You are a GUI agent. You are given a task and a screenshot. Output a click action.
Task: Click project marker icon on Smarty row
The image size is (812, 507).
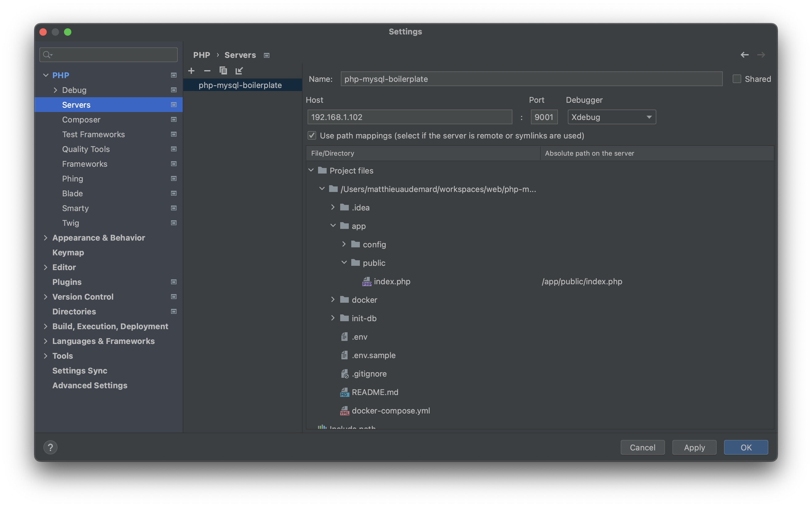click(174, 208)
